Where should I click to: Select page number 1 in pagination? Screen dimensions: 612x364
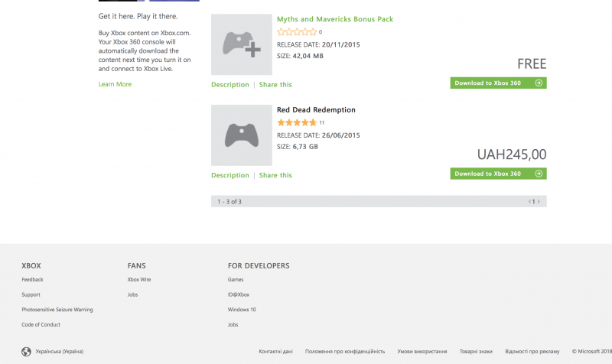tap(533, 202)
